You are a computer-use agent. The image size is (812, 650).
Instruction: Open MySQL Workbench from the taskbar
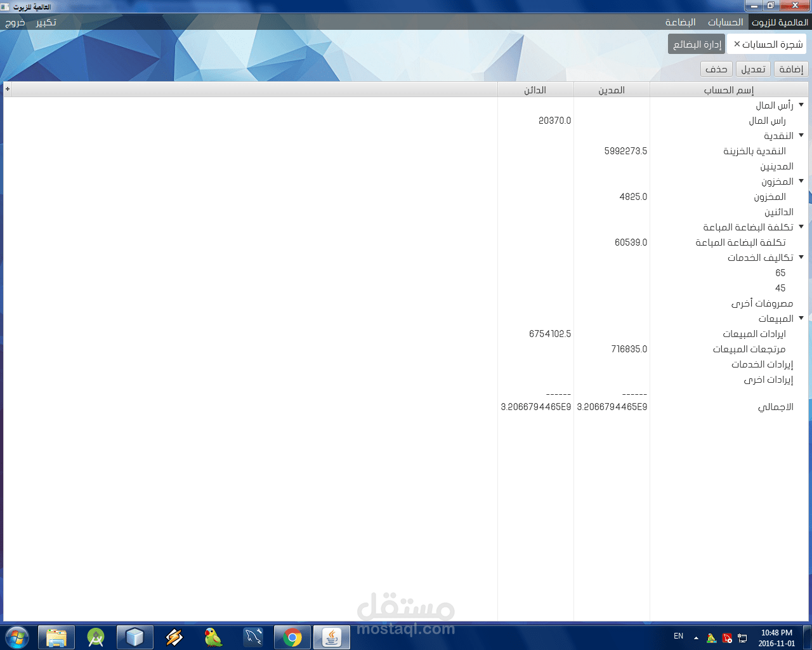pyautogui.click(x=253, y=637)
